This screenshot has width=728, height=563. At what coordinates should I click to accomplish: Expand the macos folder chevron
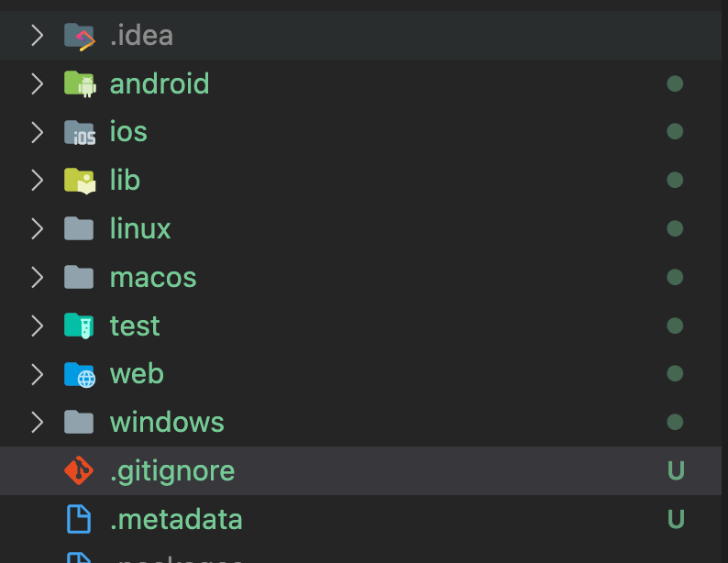(x=38, y=277)
